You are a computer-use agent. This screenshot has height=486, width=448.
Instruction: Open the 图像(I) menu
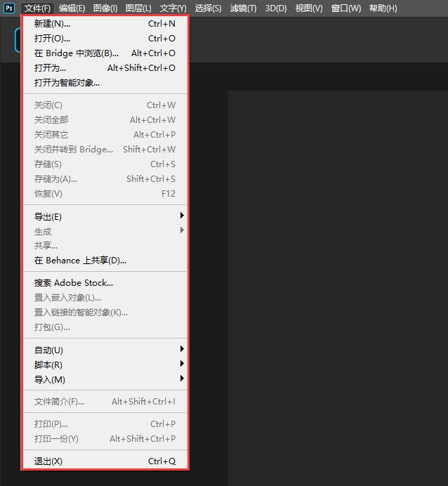(x=105, y=8)
